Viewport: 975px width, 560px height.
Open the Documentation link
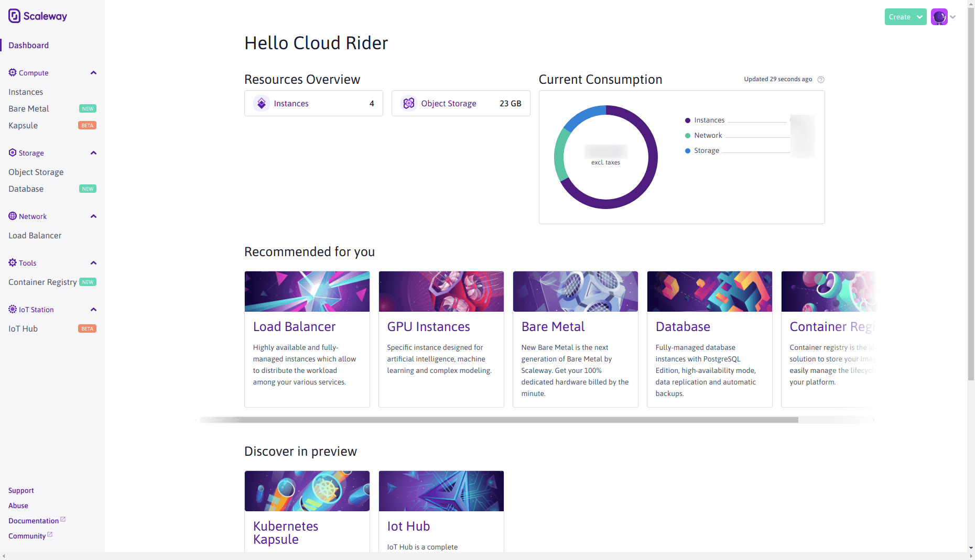[34, 521]
